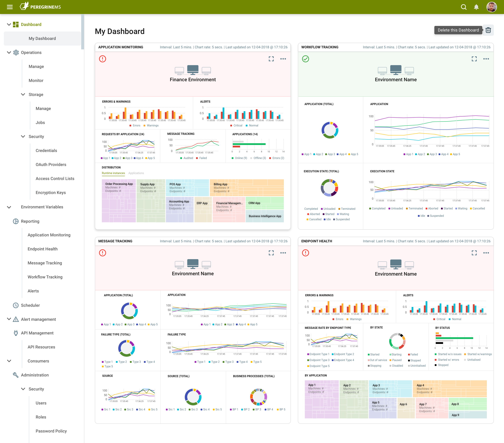
Task: Click the search icon in header
Action: pos(464,7)
